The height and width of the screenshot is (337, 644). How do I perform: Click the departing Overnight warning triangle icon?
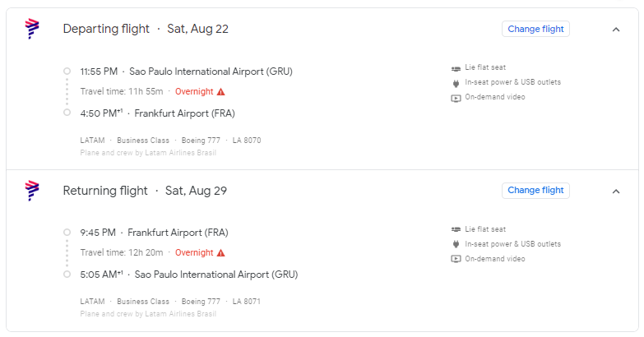[221, 91]
